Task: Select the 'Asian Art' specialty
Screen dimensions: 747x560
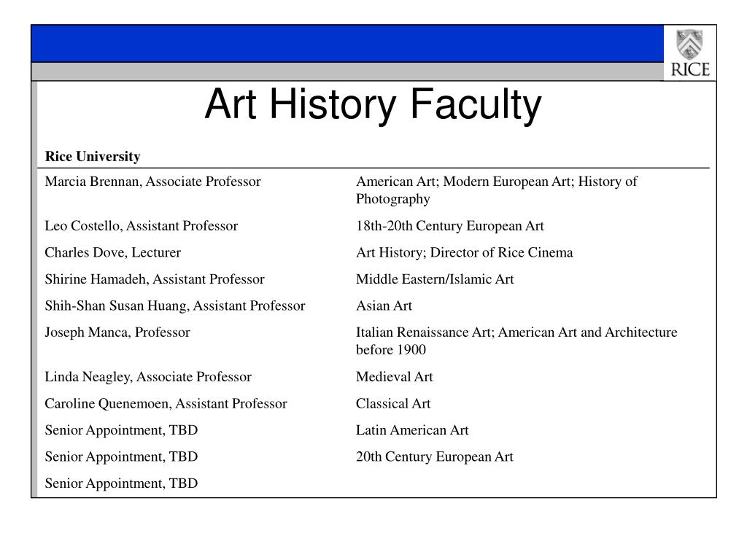Action: click(384, 306)
